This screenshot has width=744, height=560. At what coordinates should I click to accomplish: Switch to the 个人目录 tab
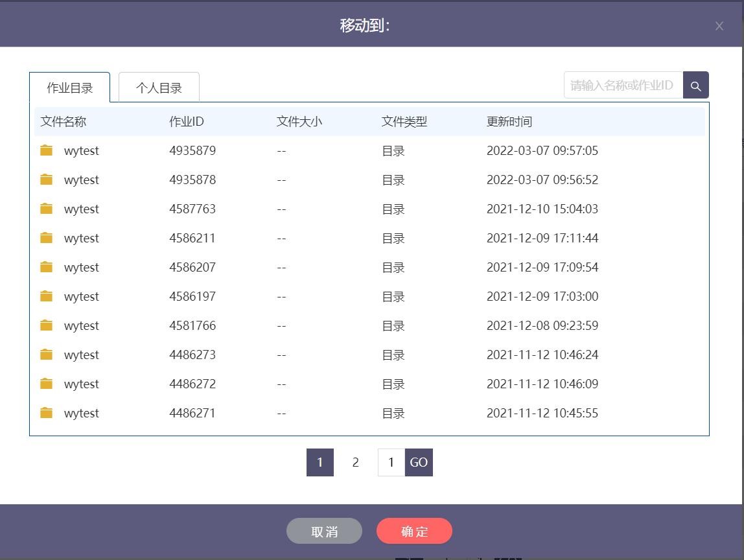point(159,88)
